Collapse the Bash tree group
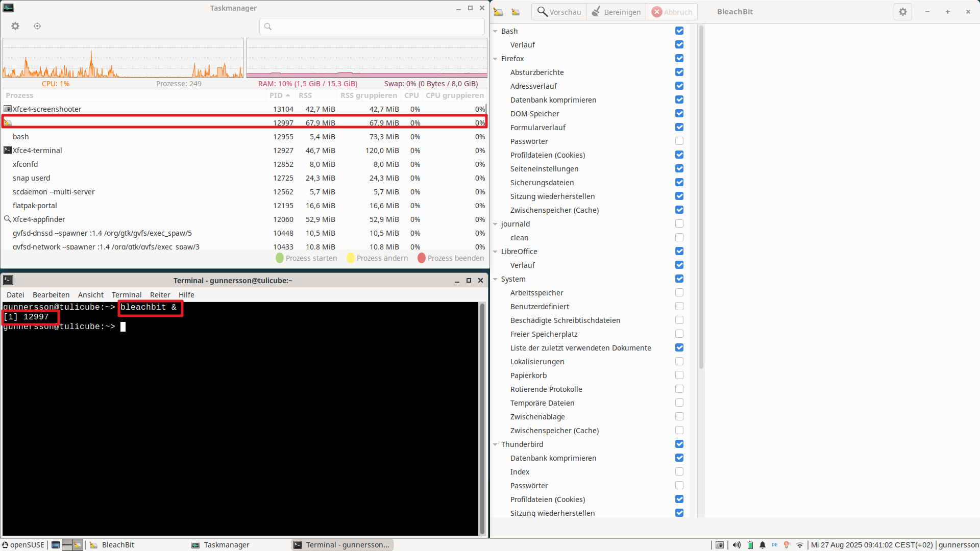The image size is (980, 551). pyautogui.click(x=495, y=31)
